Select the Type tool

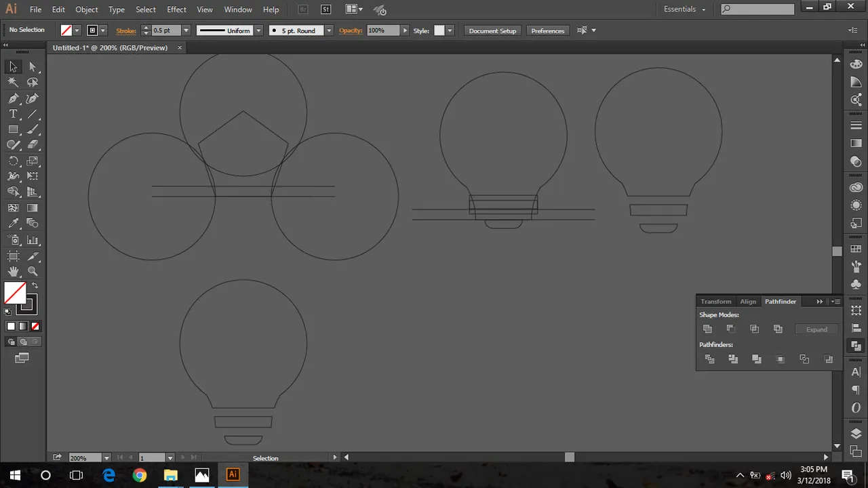coord(13,114)
